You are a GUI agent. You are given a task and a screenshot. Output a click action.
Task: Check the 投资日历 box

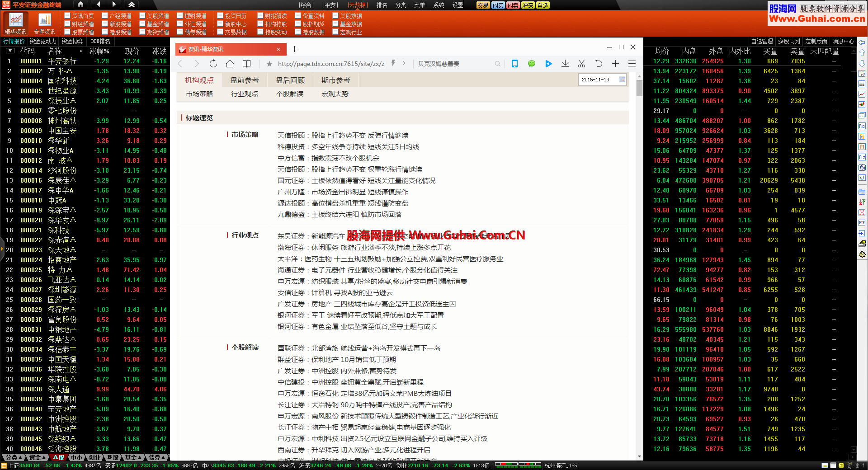220,16
